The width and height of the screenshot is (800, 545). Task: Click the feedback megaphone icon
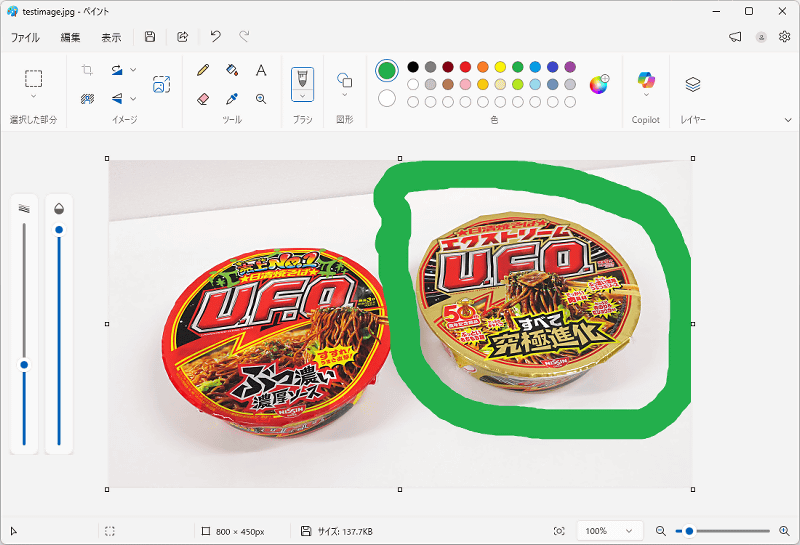[x=735, y=37]
